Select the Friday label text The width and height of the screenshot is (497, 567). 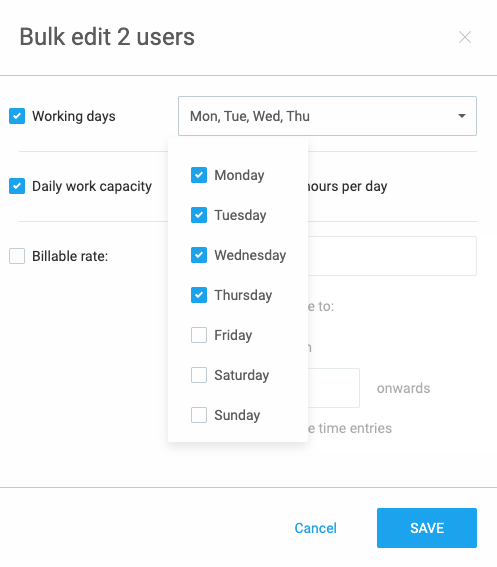tap(233, 335)
